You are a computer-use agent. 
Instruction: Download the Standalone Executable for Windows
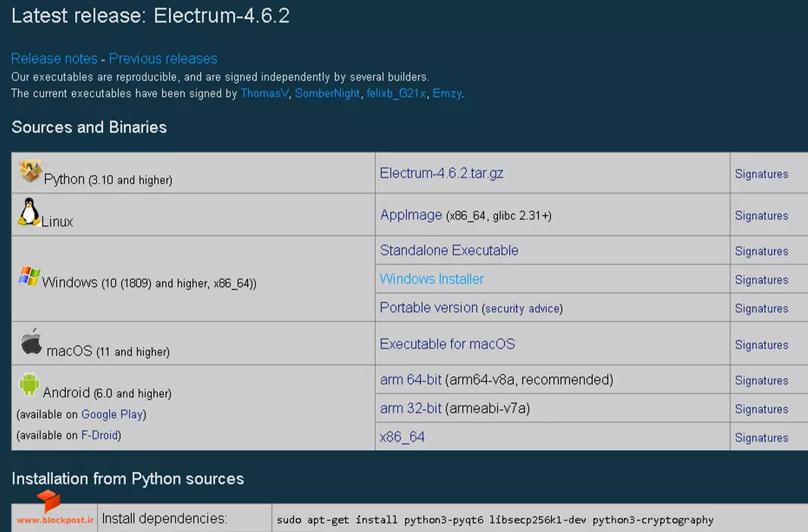click(449, 250)
